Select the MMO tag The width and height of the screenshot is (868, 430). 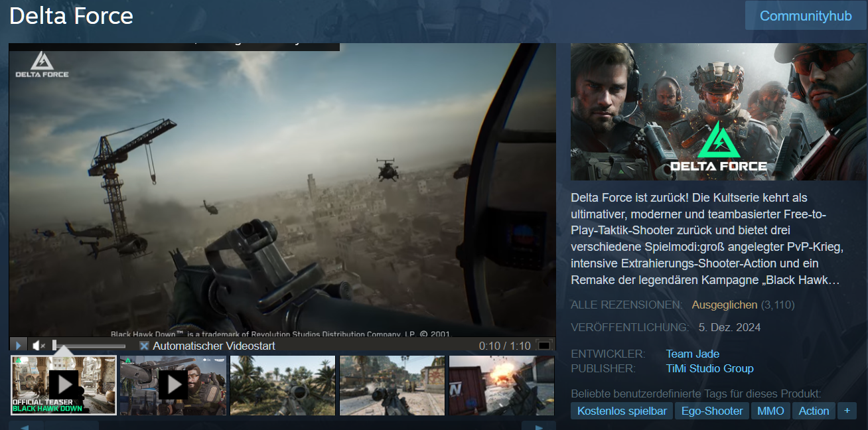[x=770, y=411]
